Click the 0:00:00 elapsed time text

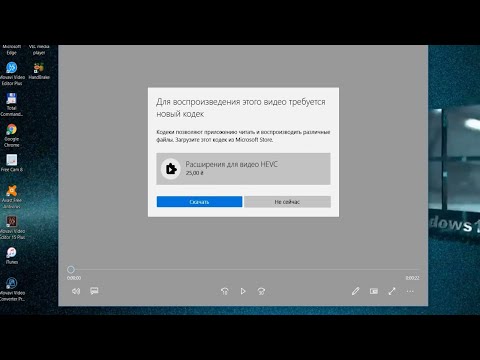pyautogui.click(x=74, y=278)
